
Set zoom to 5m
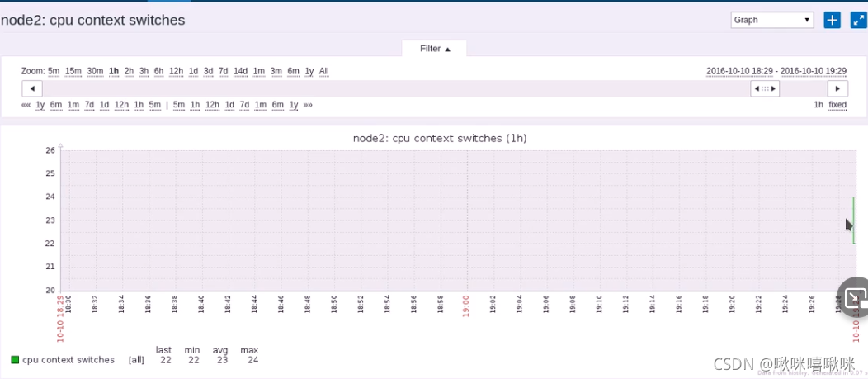tap(54, 71)
